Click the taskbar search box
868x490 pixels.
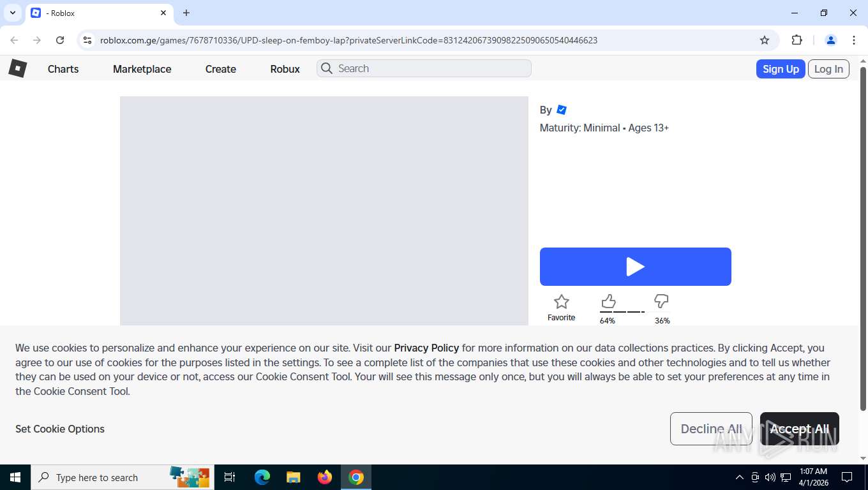[123, 477]
